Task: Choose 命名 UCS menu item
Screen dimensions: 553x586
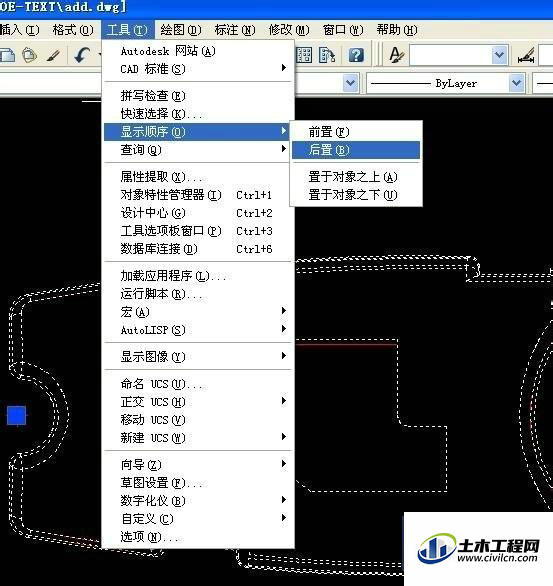Action: point(197,384)
